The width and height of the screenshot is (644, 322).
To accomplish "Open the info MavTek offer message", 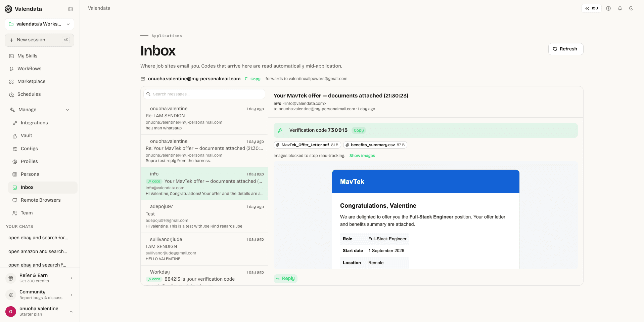I will pos(204,184).
